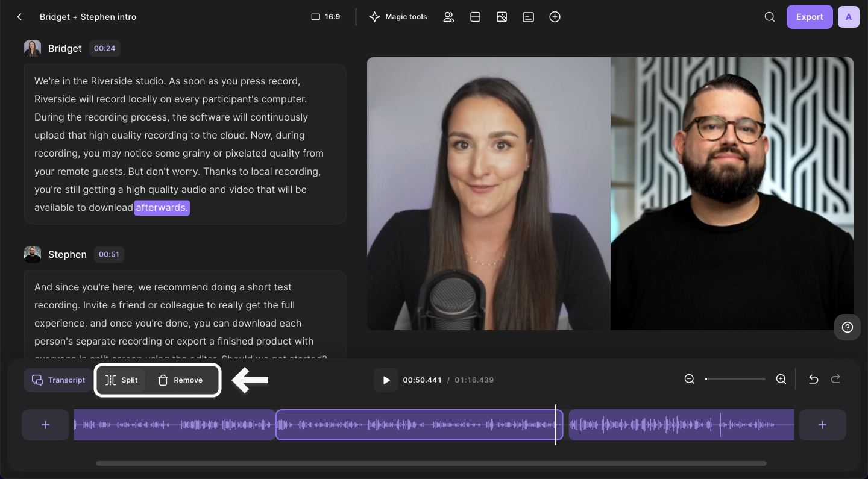Screen dimensions: 868x479
Task: Open the image/background icon in top toolbar
Action: tap(502, 17)
